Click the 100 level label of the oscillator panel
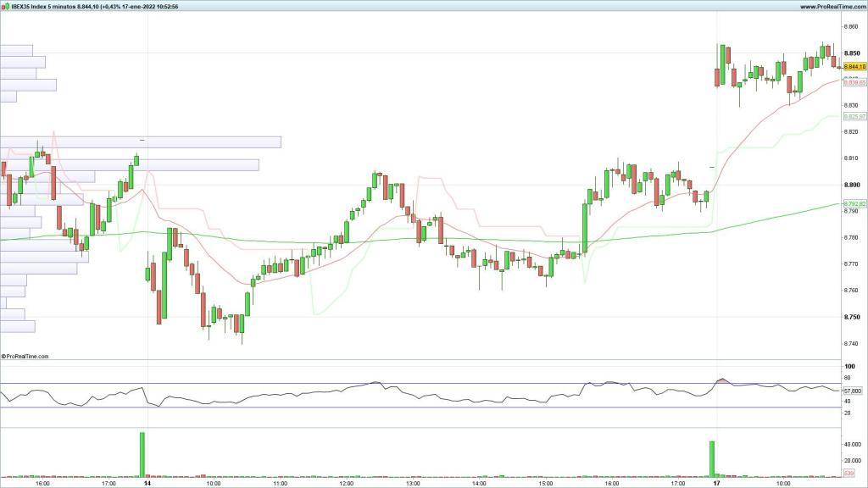The image size is (868, 488). (x=848, y=366)
